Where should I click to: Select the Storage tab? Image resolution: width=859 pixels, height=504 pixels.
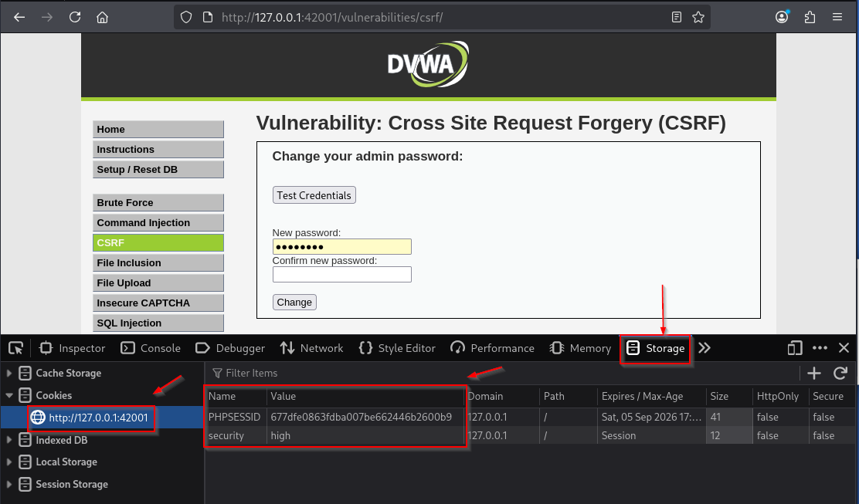click(x=655, y=348)
